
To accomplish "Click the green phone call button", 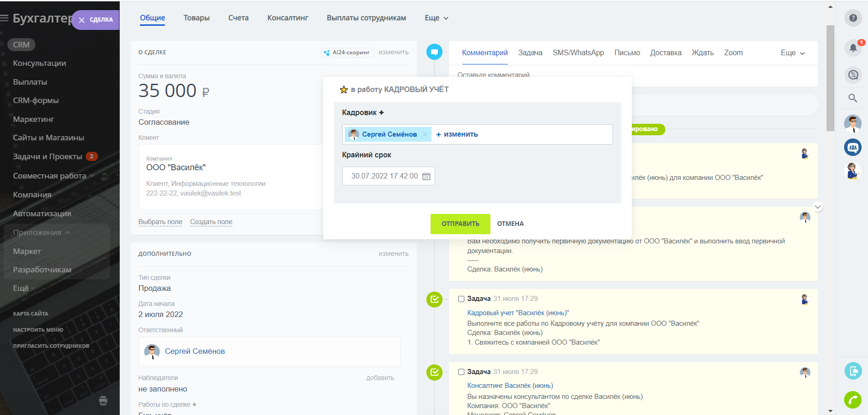I will click(x=853, y=399).
